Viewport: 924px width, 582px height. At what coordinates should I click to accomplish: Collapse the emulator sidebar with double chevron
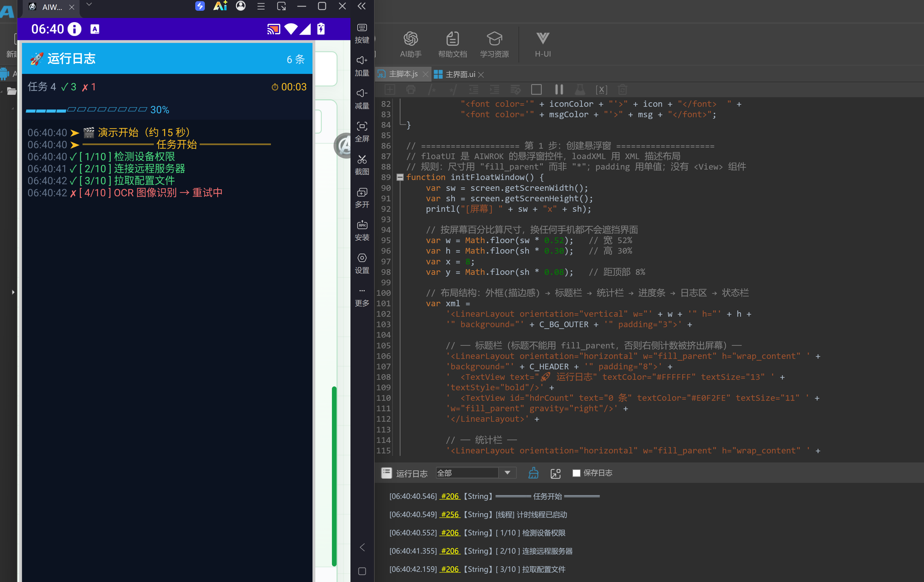362,6
